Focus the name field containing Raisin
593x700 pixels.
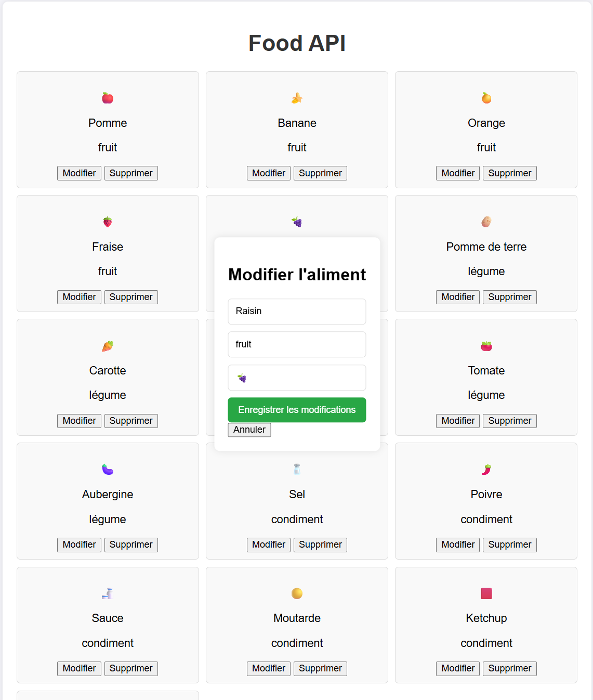point(297,312)
